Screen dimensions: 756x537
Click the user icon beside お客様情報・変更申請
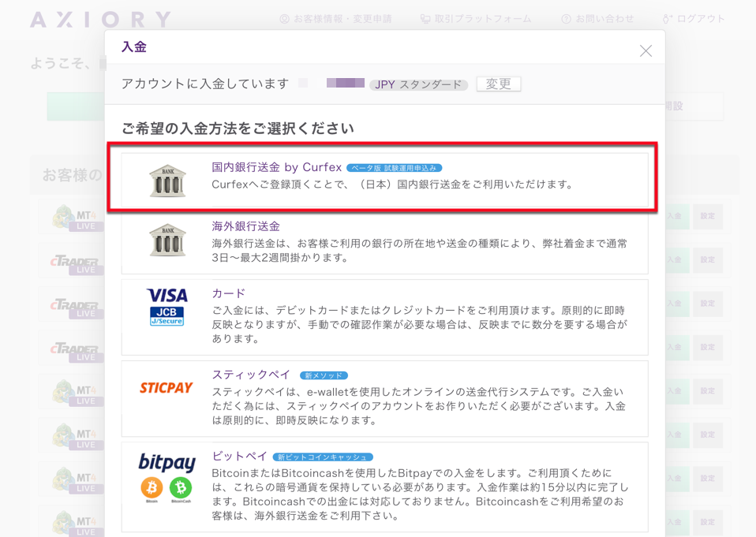pyautogui.click(x=284, y=19)
